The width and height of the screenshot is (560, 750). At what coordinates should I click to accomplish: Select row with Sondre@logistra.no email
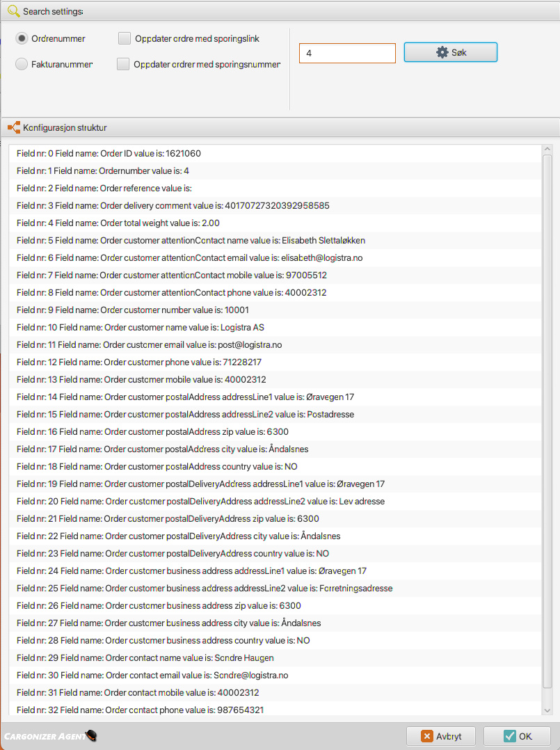[x=275, y=676]
